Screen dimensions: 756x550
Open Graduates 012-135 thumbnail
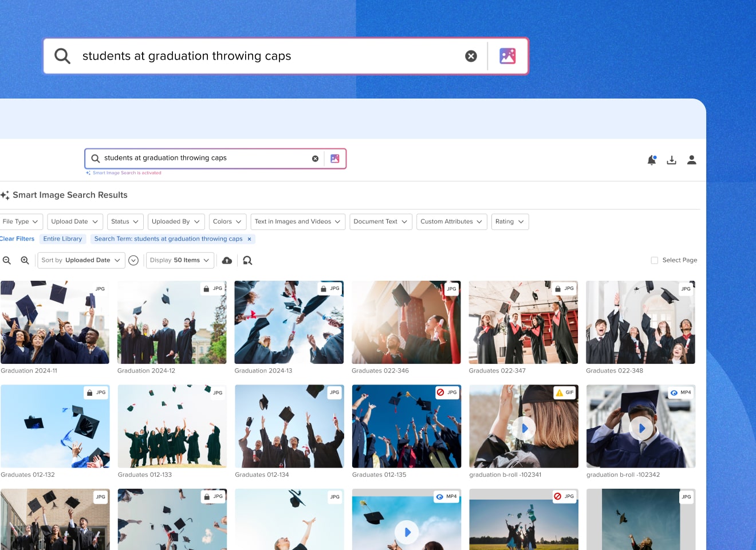pyautogui.click(x=406, y=426)
